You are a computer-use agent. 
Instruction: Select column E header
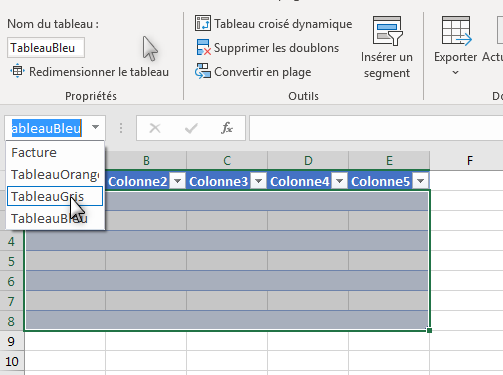tap(389, 161)
